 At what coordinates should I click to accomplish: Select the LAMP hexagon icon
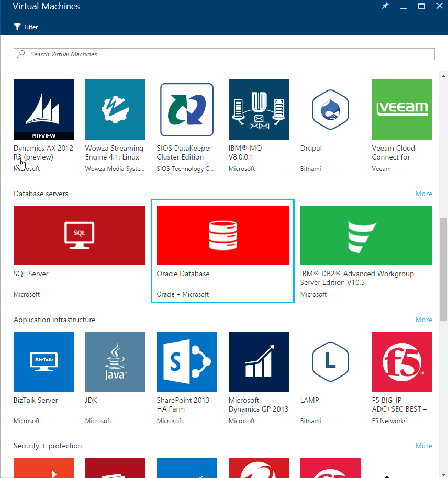point(330,361)
